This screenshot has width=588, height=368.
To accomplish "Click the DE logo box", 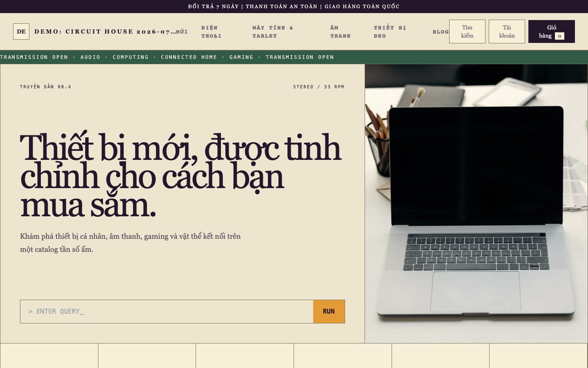I will pos(21,31).
